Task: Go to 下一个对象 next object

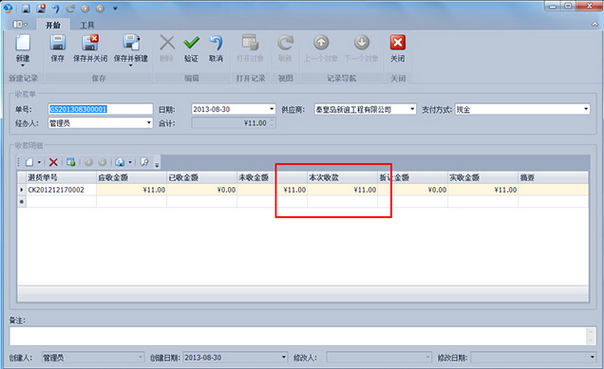Action: point(361,43)
